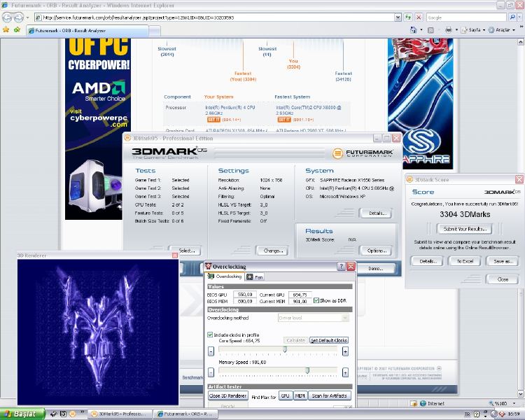Screen dimensions: 525x420
Task: Switch to 3DMark05 Professional taskbar item
Action: click(x=120, y=414)
